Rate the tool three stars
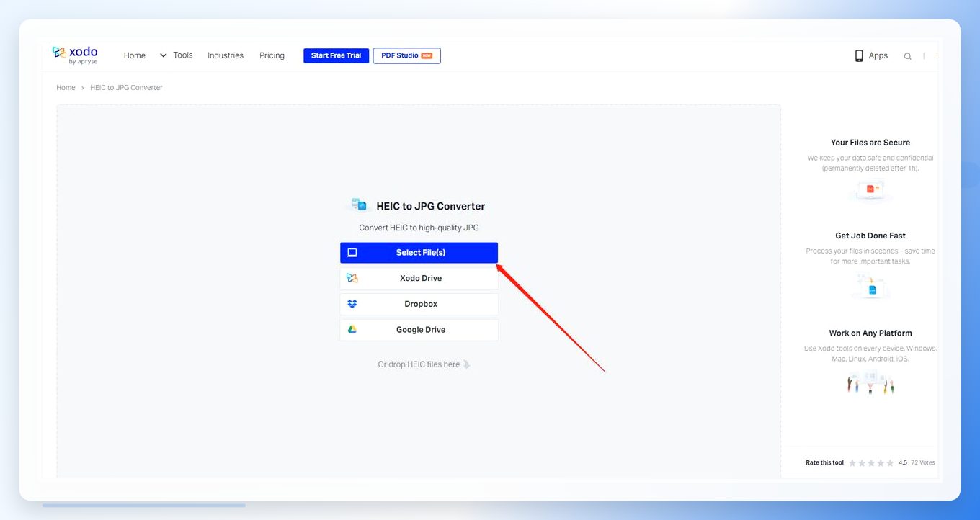Viewport: 980px width, 520px height. coord(871,463)
